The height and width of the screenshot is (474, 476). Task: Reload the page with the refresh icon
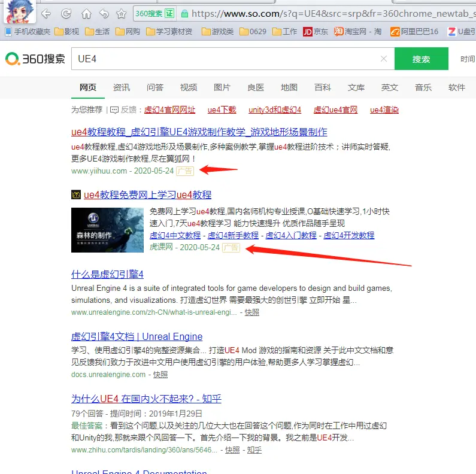(66, 13)
